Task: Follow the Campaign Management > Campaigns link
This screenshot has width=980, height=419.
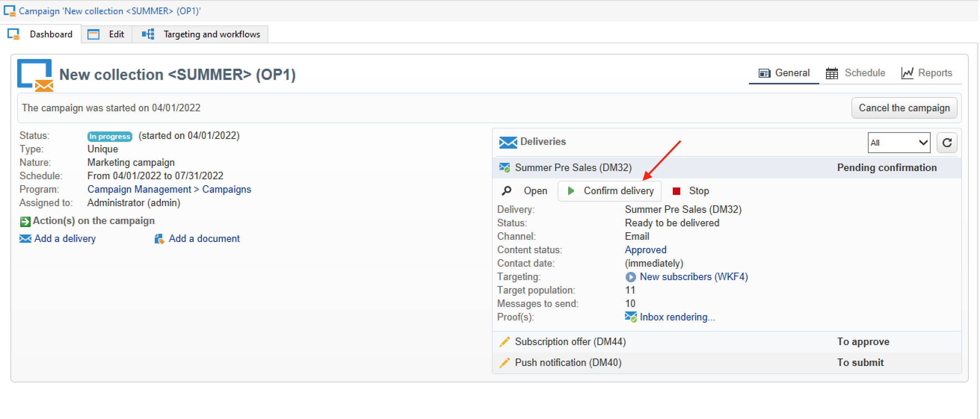Action: click(x=169, y=189)
